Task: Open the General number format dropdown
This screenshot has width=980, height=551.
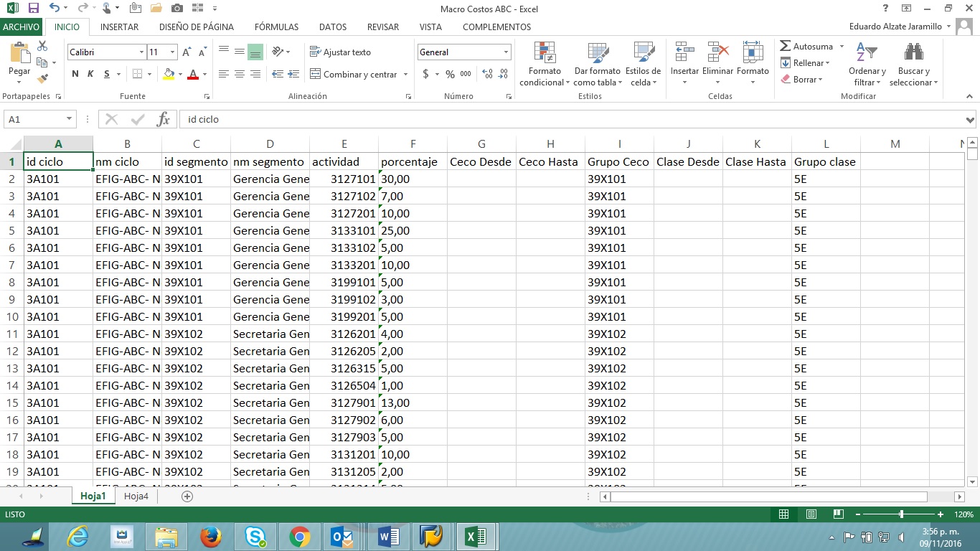Action: click(506, 52)
